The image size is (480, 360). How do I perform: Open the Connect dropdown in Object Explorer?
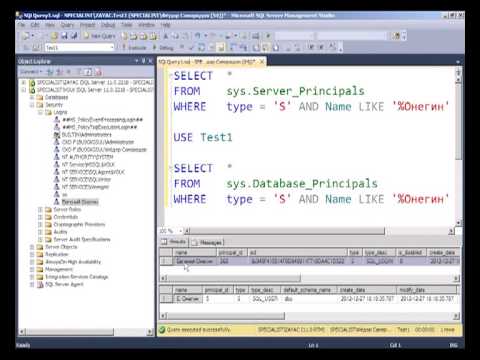point(31,72)
